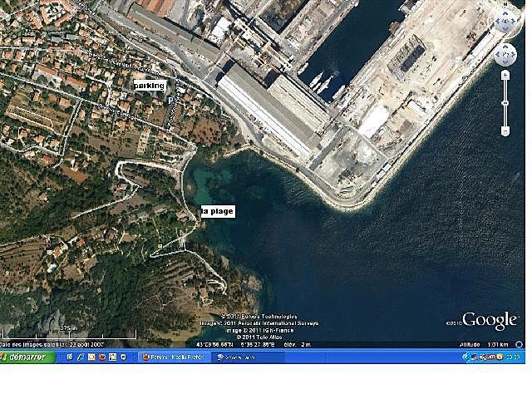
Task: Click the elevation readout in status bar
Action: 297,344
